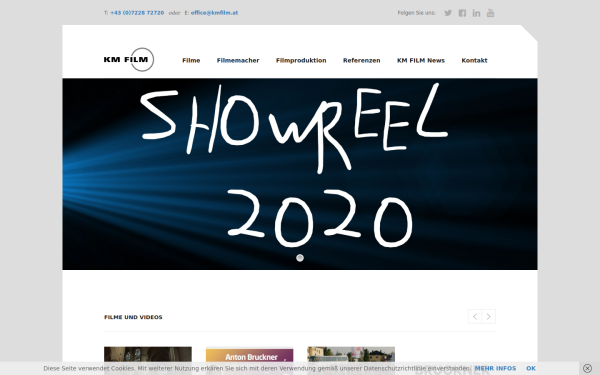Open the film thumbnail showing buildings
Viewport: 600px width, 375px height.
point(351,354)
